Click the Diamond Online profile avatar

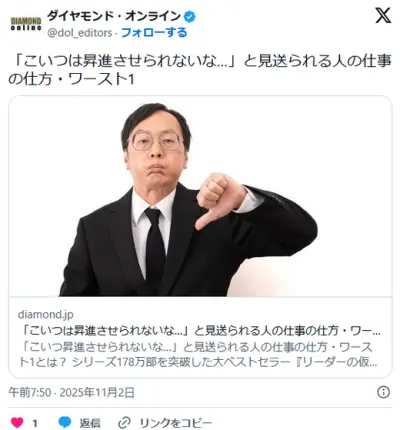tap(26, 24)
